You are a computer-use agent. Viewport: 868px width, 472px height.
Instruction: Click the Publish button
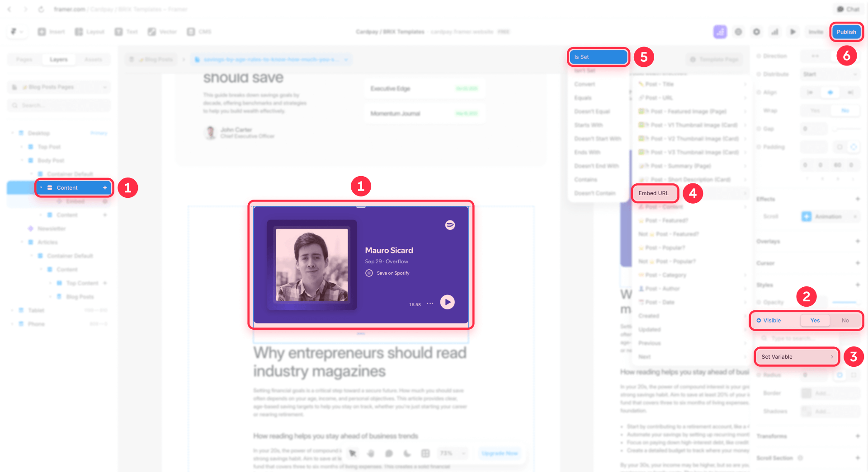click(x=846, y=32)
